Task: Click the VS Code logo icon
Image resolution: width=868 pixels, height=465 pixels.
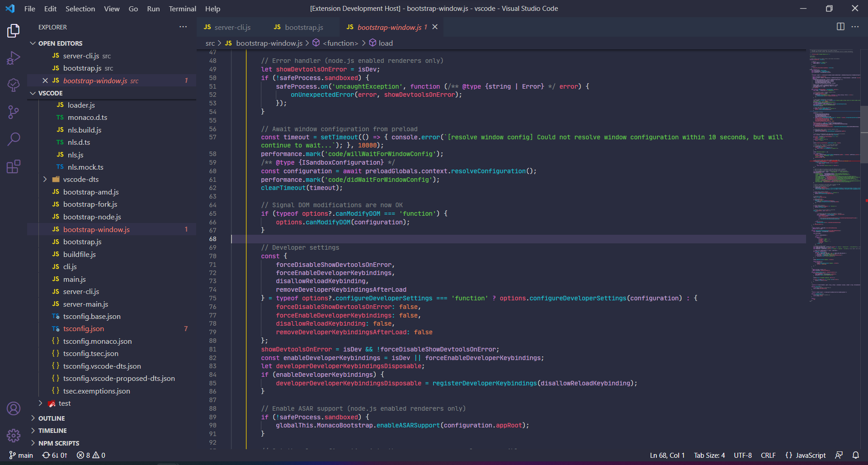Action: (10, 9)
